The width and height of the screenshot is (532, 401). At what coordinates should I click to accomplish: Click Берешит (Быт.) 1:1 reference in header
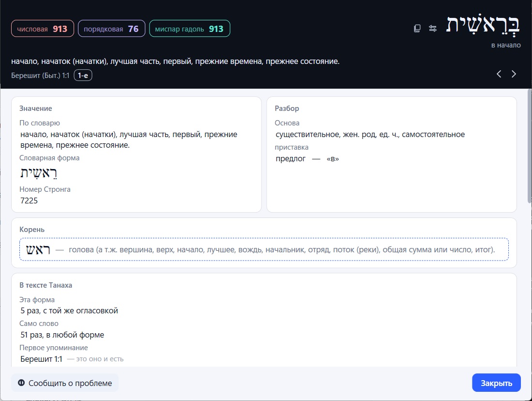[x=40, y=76]
